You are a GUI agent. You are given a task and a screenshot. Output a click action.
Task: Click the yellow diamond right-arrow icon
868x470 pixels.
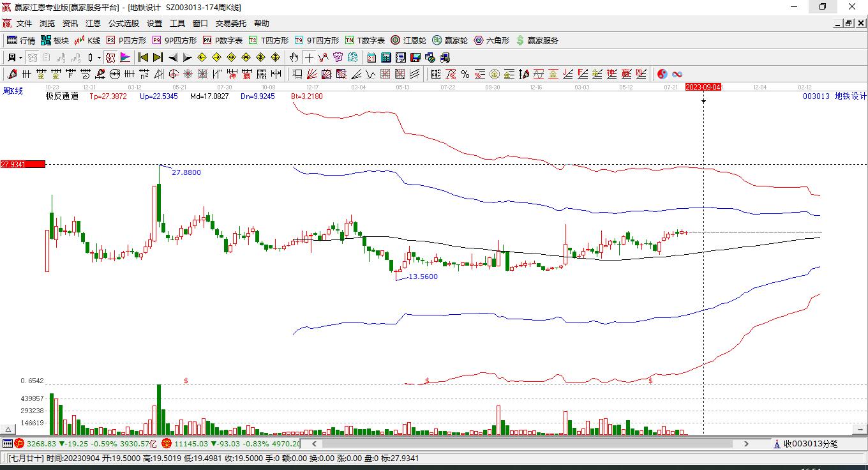[x=217, y=57]
